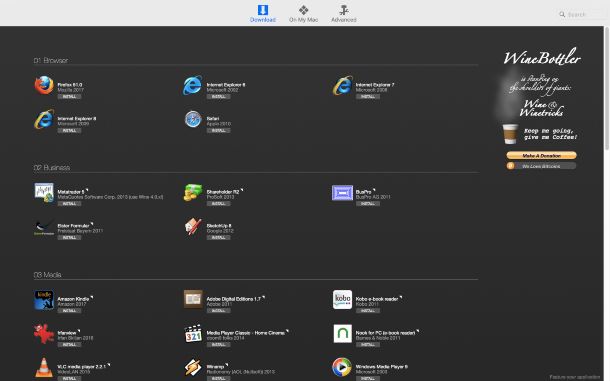Click the VLC traffic cone icon
Viewport: 610px width, 381px height.
[44, 367]
